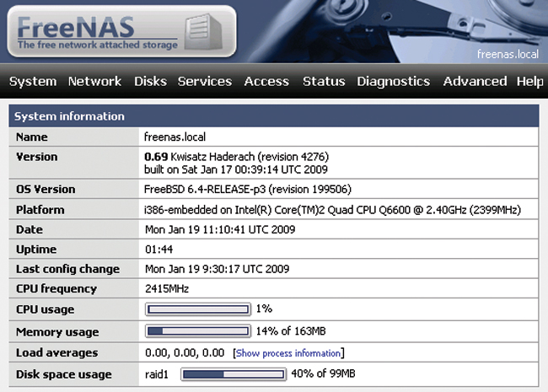Click the Version row label

37,157
